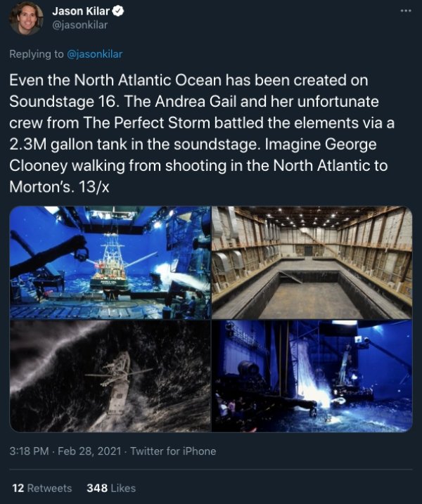
Task: Open the Twitter for iPhone source link
Action: [173, 451]
